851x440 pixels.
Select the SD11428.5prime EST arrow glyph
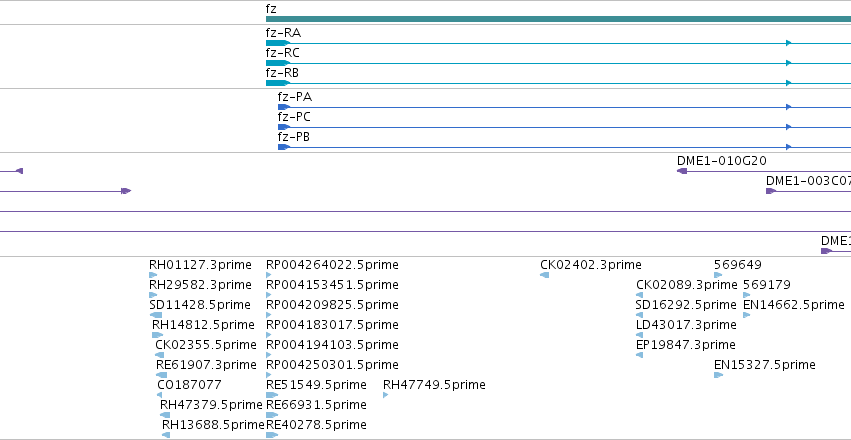(x=156, y=315)
